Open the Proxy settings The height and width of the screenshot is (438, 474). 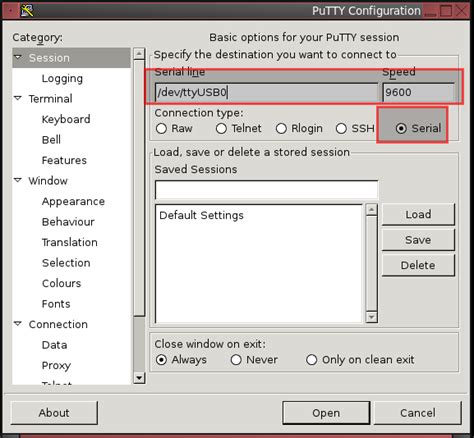[x=56, y=366]
